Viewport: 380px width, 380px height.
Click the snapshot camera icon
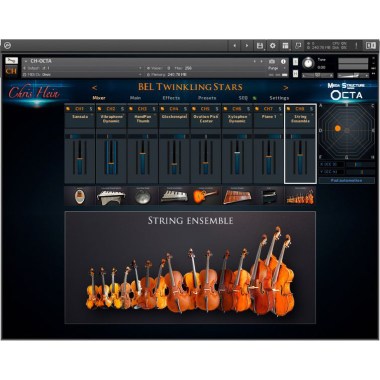[272, 61]
